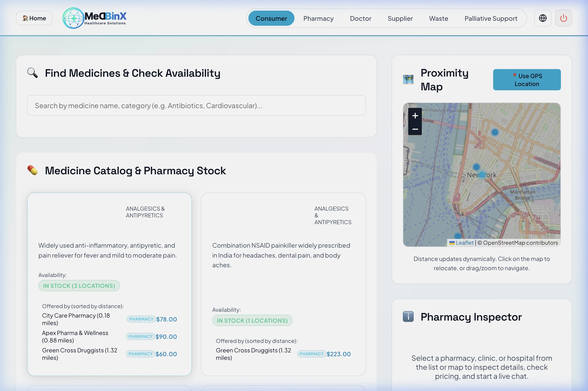Open the anti-inflammatory pain reliever medicine card
This screenshot has width=588, height=391.
click(110, 284)
